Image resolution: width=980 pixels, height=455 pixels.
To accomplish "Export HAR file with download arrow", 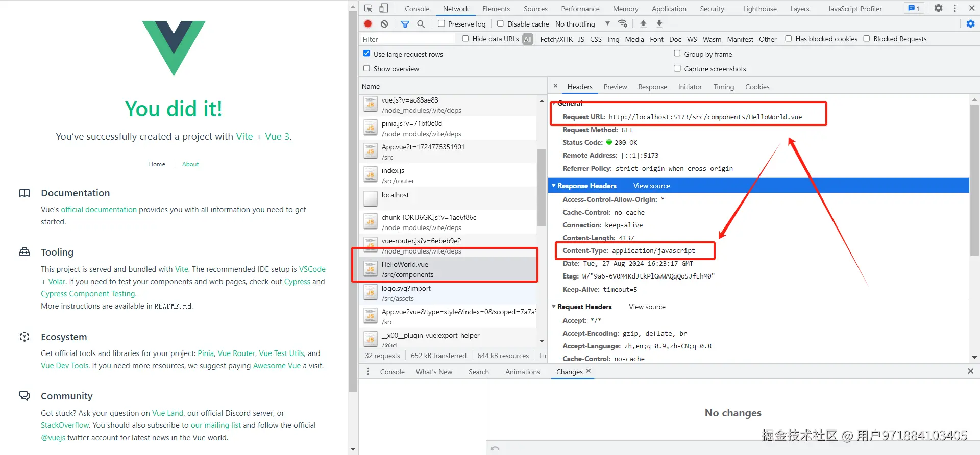I will click(659, 23).
